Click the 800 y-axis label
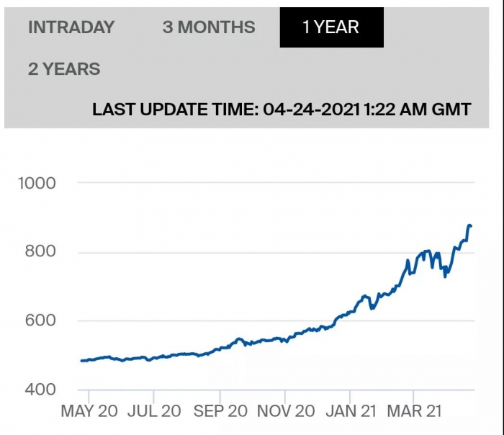The image size is (504, 435). (40, 251)
